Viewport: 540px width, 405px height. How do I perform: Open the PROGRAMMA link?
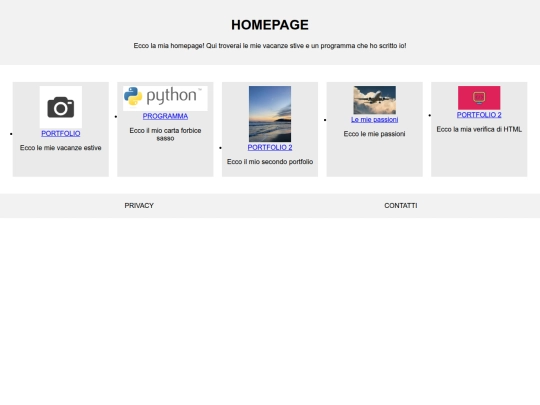tap(165, 116)
